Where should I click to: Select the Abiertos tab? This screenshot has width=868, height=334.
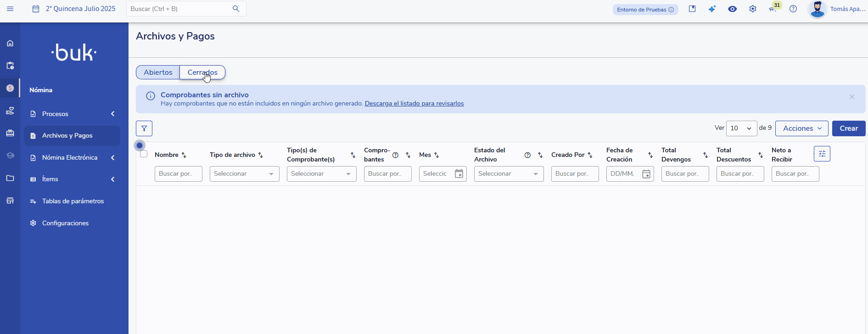coord(158,72)
